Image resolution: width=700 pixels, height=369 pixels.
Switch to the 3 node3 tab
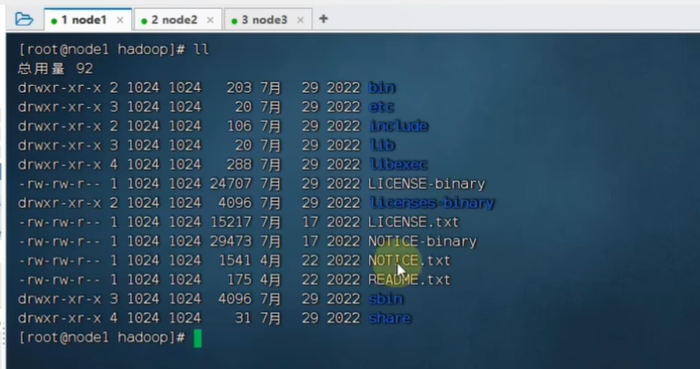pyautogui.click(x=268, y=20)
